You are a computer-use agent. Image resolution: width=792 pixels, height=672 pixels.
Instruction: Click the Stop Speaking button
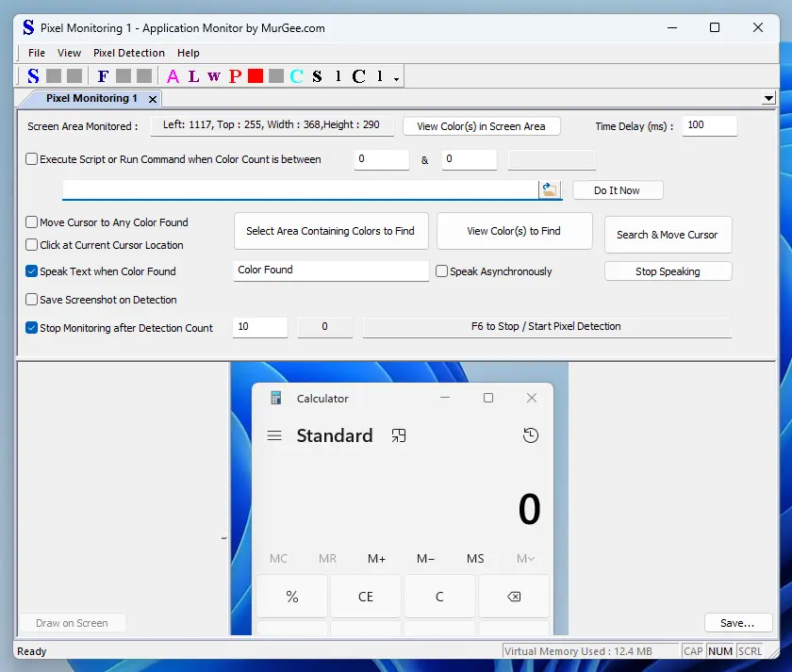pos(668,271)
